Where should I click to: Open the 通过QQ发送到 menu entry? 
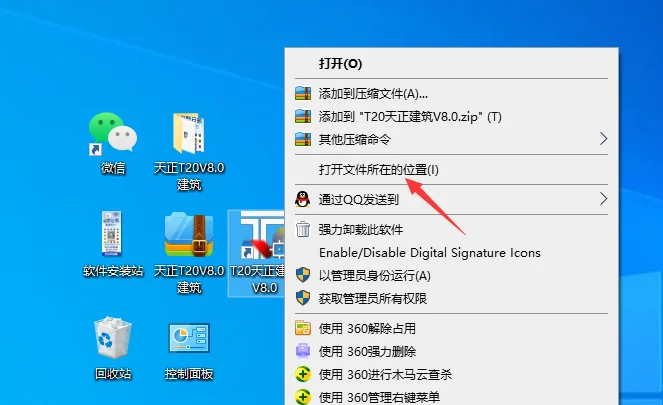451,199
